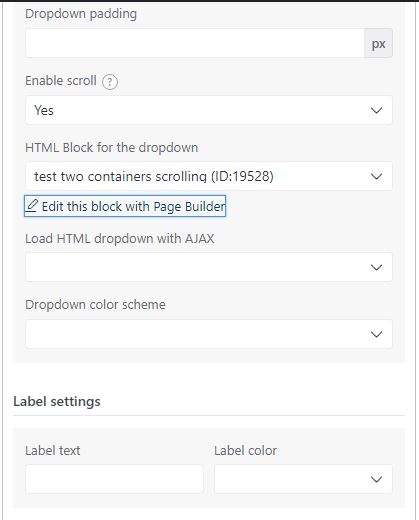Viewport: 419px width, 520px height.
Task: Click the Dropdown color scheme label text
Action: [95, 305]
